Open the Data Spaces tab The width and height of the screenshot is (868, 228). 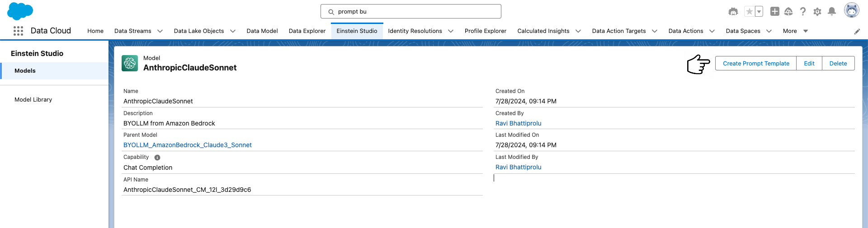(743, 31)
